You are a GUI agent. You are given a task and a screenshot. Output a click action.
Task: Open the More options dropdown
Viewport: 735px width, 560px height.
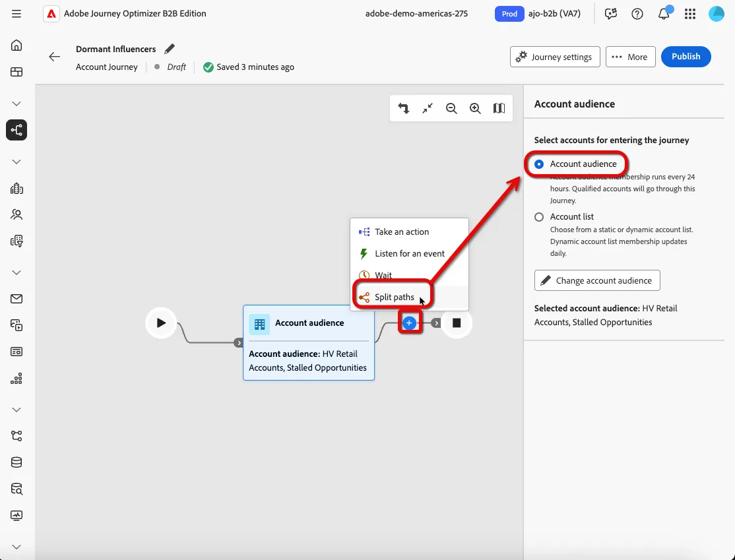631,57
